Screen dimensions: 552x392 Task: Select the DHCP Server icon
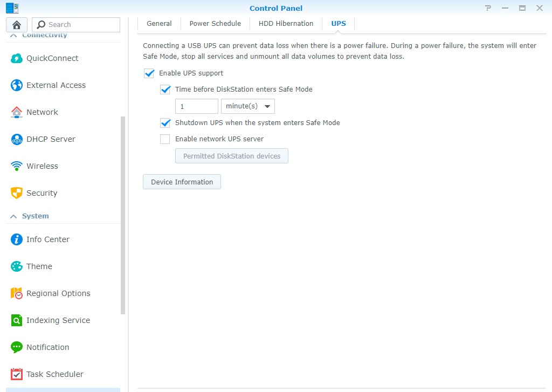[17, 139]
